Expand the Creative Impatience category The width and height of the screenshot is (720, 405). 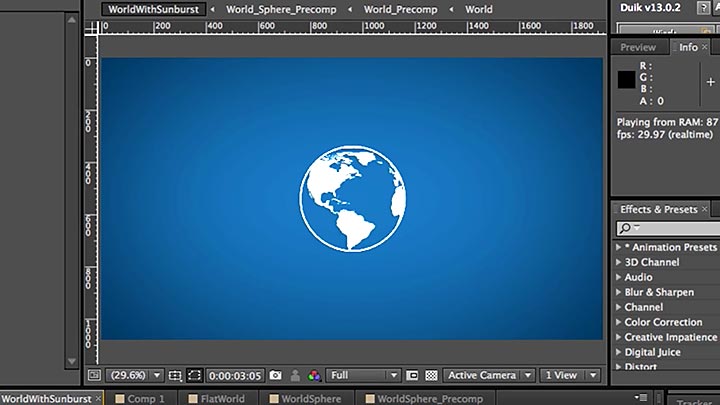point(619,337)
